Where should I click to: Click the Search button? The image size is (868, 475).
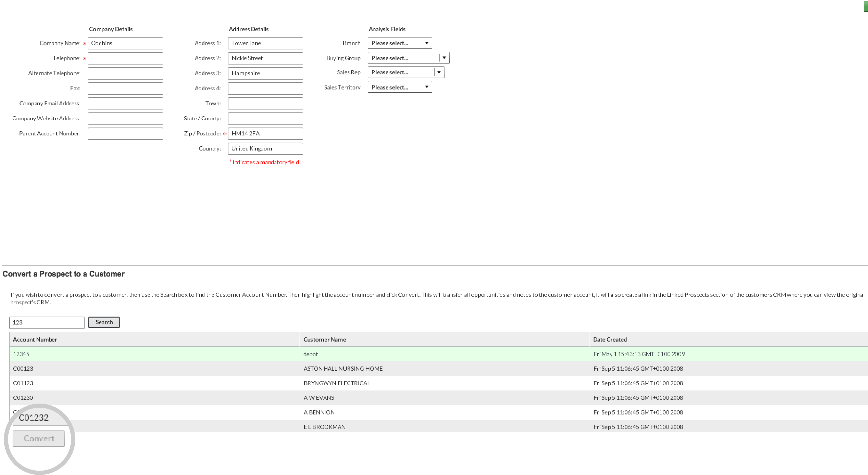[x=104, y=322]
